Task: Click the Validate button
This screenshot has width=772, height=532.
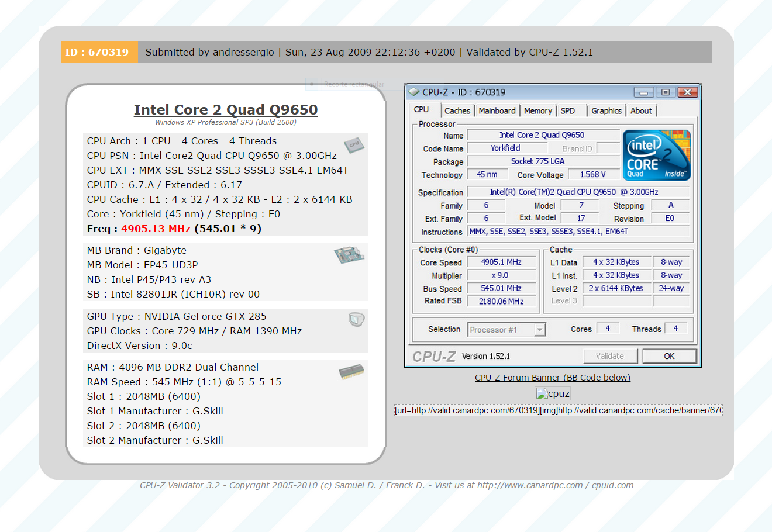Action: [610, 356]
